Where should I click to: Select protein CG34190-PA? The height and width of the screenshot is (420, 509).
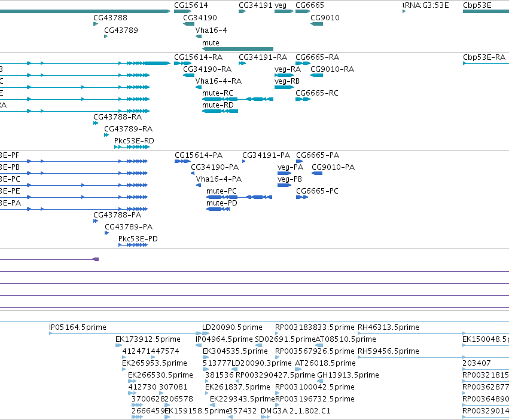click(215, 167)
